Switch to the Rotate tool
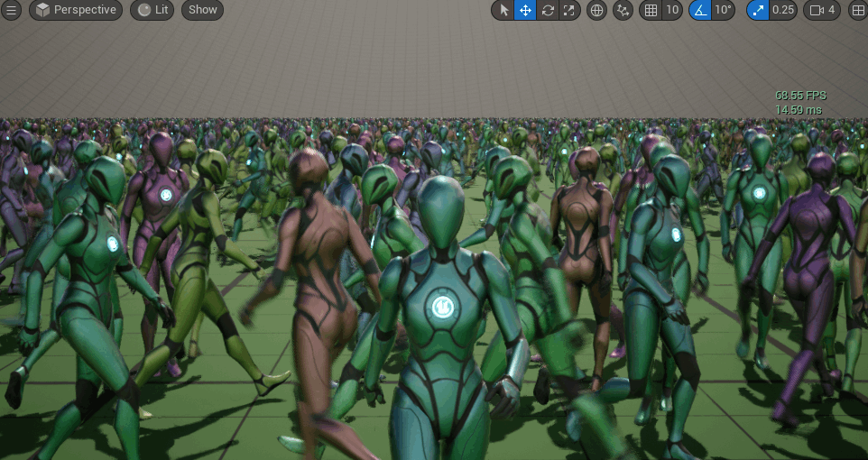This screenshot has width=868, height=460. click(548, 11)
